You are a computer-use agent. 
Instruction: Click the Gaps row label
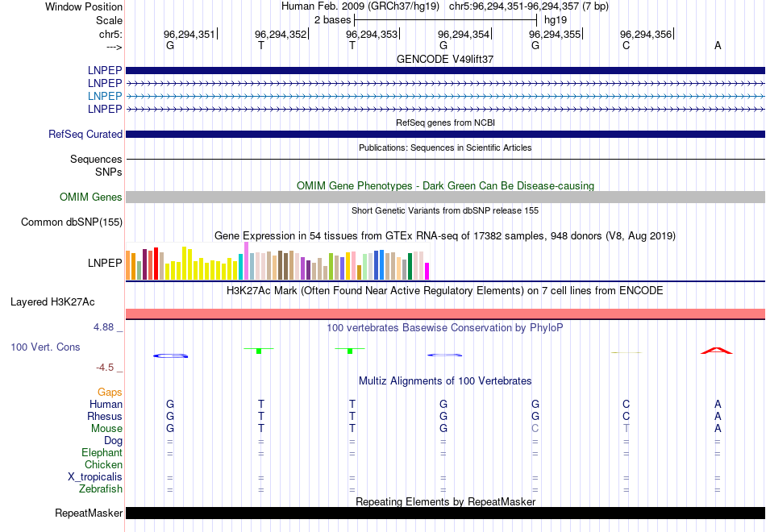pos(110,393)
